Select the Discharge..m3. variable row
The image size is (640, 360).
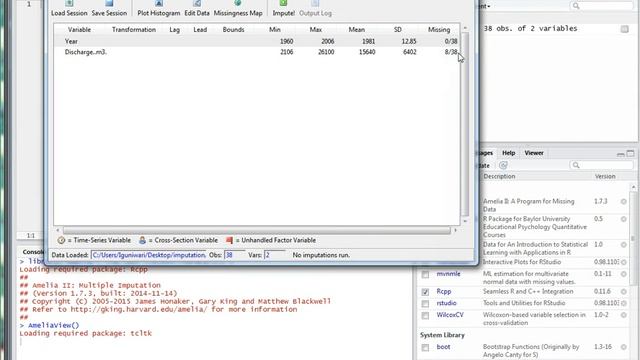(257, 52)
